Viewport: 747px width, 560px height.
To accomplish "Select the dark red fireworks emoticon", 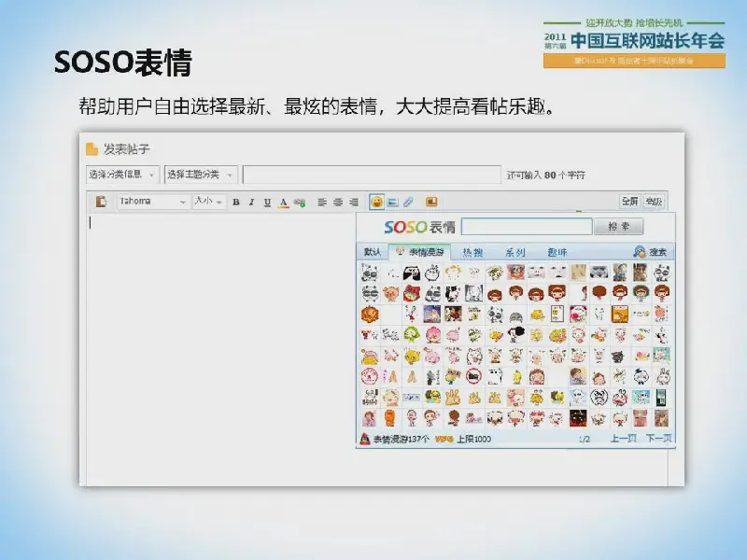I will (578, 418).
